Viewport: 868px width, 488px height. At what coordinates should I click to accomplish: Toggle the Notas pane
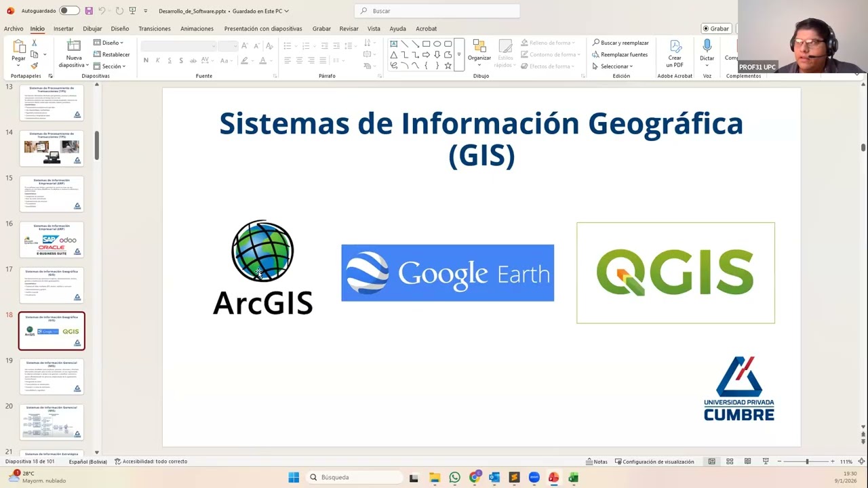597,462
